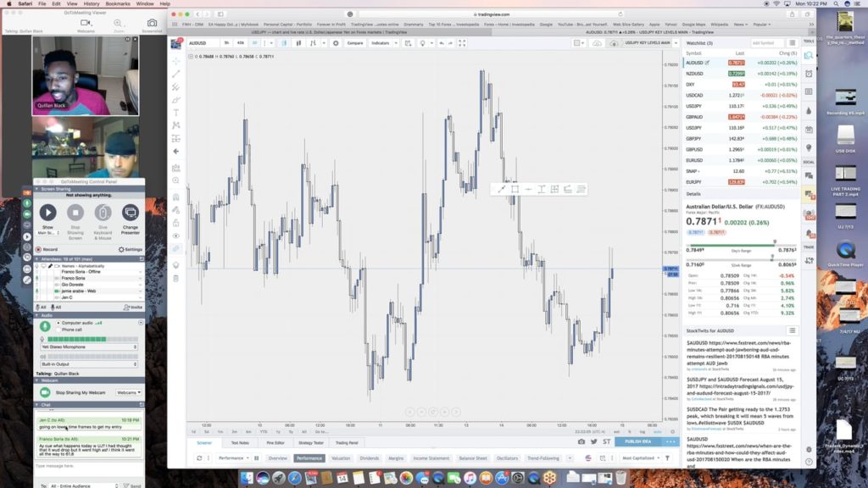Screen dimensions: 868x488
Task: Click the Screenshot camera in GoToMeeting Viewer
Action: pyautogui.click(x=152, y=23)
